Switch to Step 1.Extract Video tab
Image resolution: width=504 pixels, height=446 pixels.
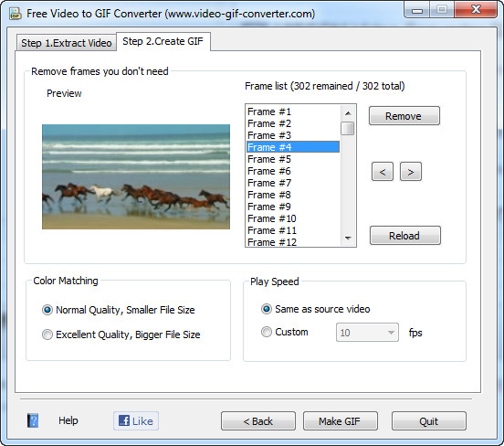67,43
